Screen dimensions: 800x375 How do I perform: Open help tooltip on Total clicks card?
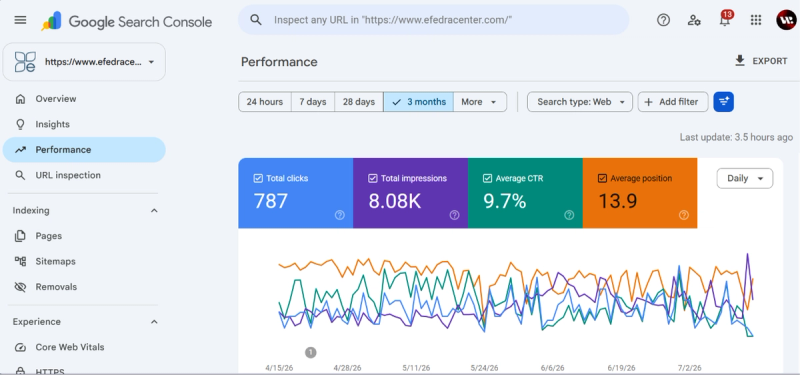tap(340, 215)
